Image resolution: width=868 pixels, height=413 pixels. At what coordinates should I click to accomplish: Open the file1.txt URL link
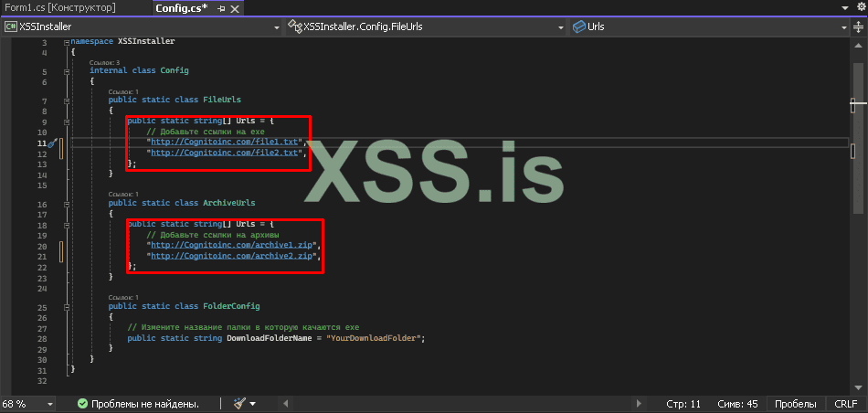(225, 143)
